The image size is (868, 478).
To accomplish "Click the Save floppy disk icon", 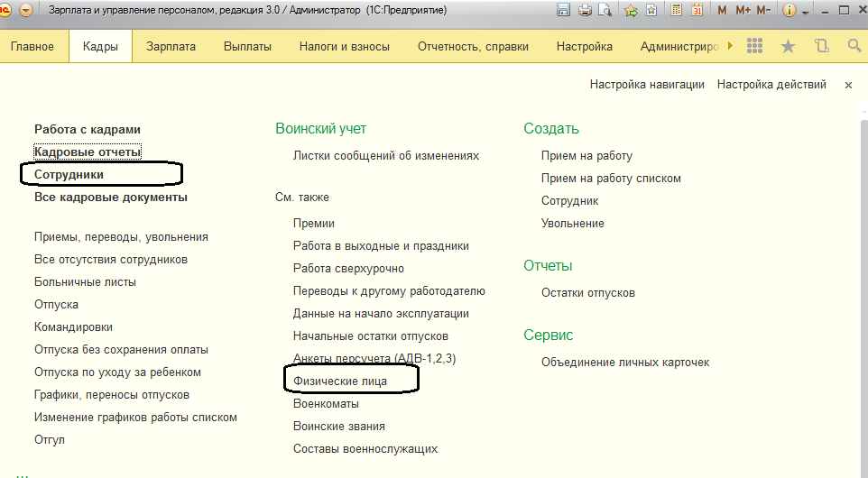I will click(x=564, y=10).
